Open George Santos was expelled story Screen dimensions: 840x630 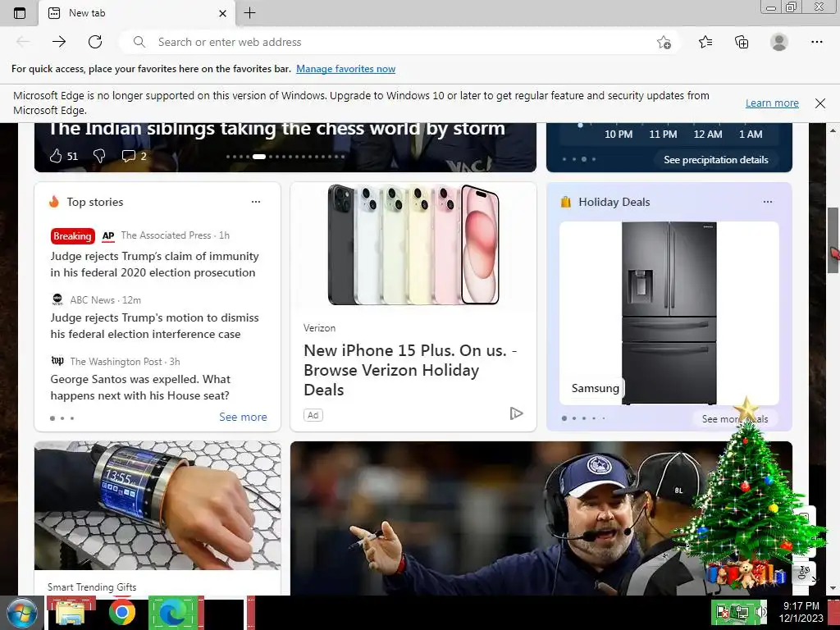pos(140,387)
